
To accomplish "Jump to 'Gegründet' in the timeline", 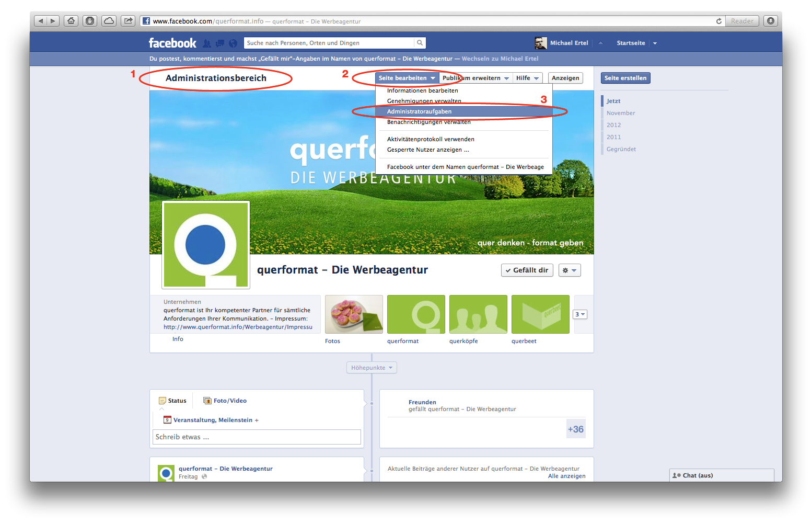I will [621, 149].
